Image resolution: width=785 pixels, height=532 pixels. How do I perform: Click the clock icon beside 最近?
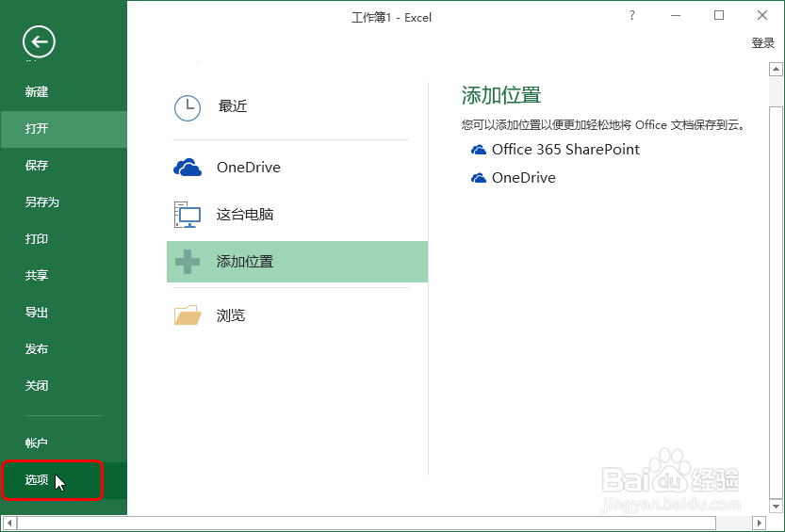click(188, 107)
